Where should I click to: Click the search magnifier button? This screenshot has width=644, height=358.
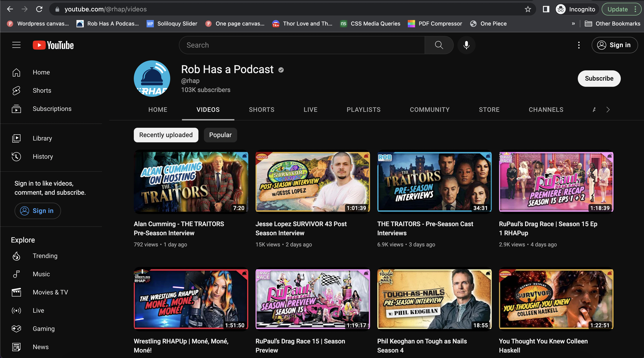[x=439, y=45]
